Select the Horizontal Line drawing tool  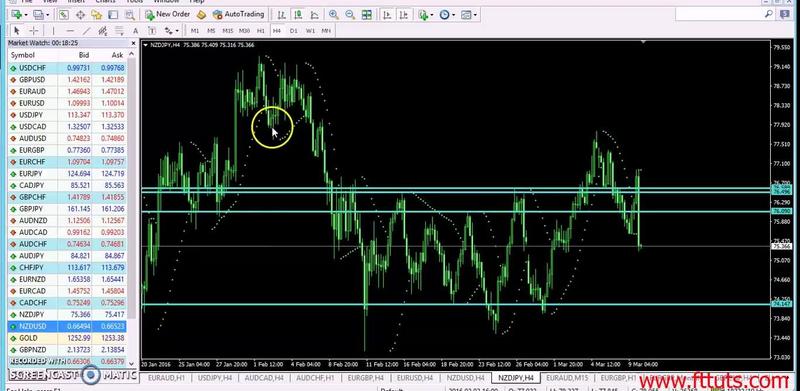tap(70, 31)
